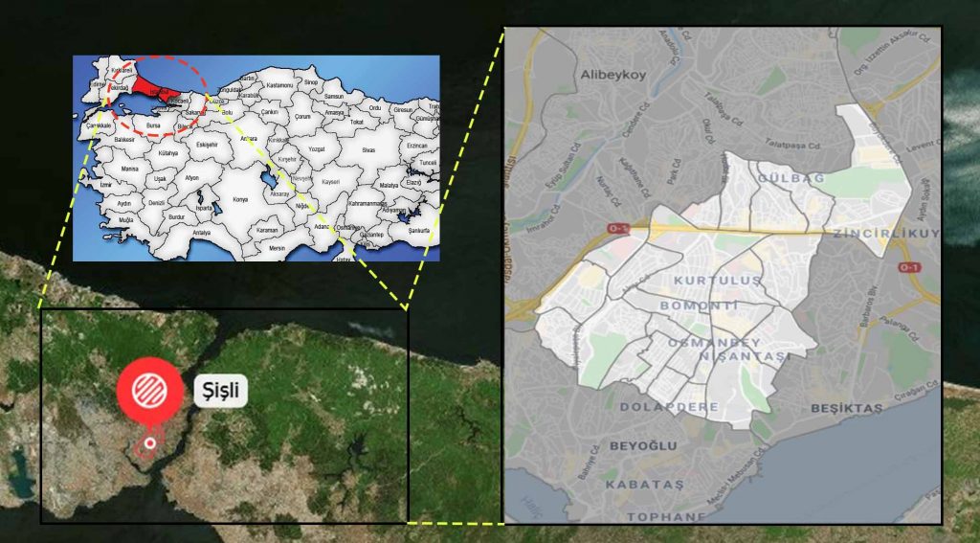Viewport: 980px width, 543px height.
Task: Click the Bahriye Cd street label
Action: click(587, 462)
